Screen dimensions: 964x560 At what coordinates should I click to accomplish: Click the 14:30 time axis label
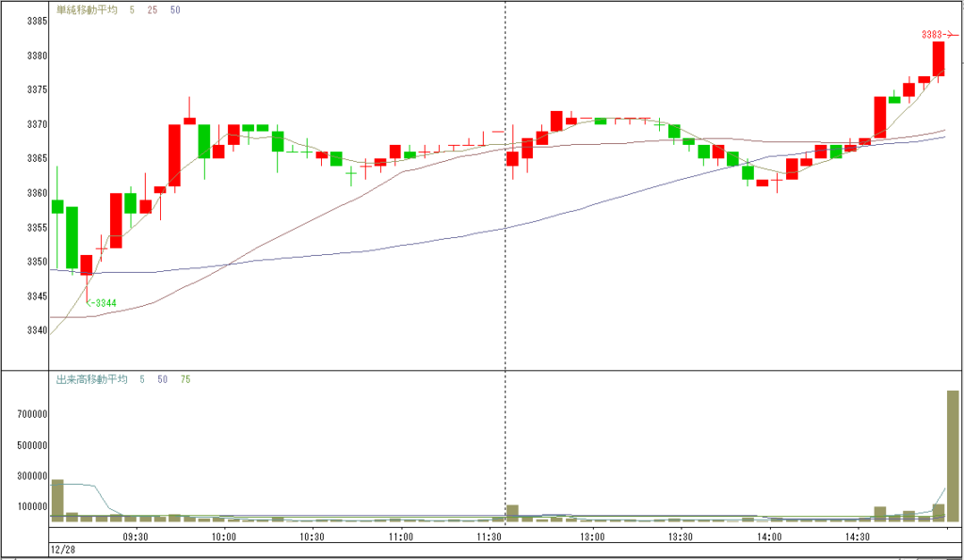857,536
